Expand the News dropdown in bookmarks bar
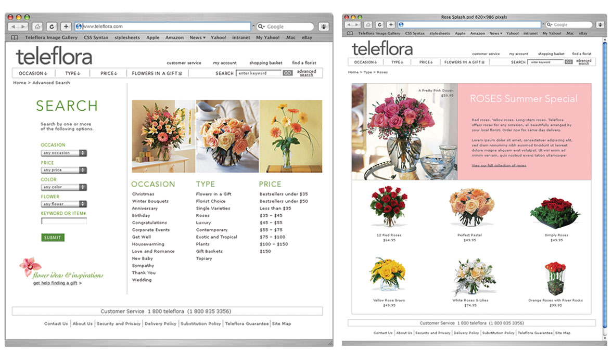This screenshot has height=364, width=612. click(197, 37)
